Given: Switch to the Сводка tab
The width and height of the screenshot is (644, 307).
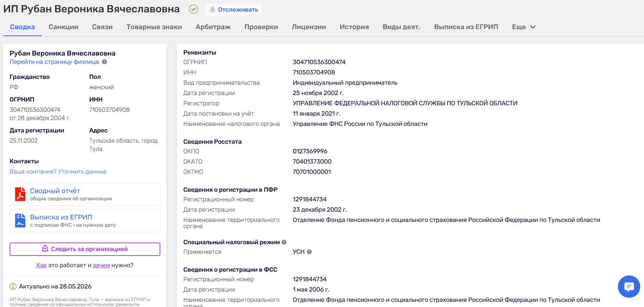Looking at the screenshot, I should 22,27.
